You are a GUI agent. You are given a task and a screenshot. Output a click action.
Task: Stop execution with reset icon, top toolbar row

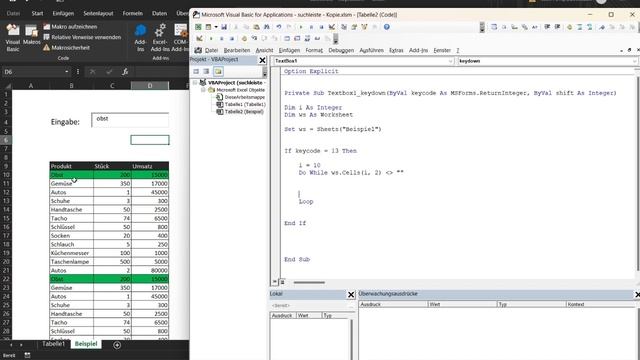click(x=321, y=27)
